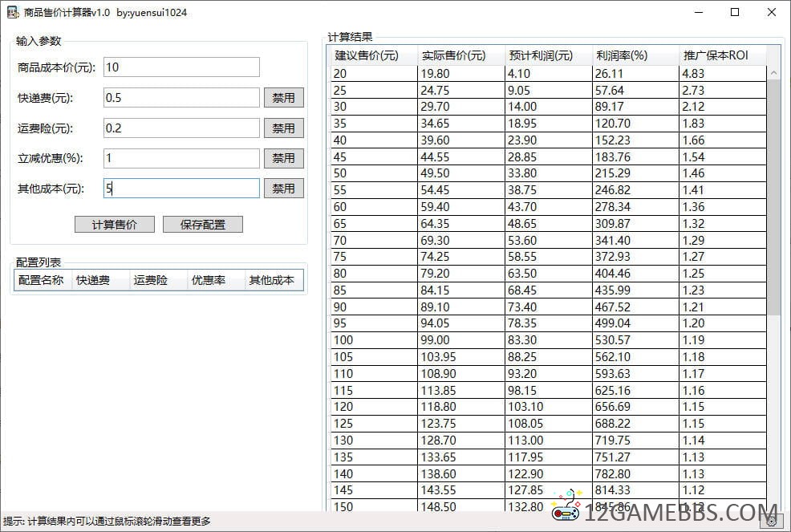Click into the 快递费 input box
Screen dimensions: 791x532
pos(181,98)
